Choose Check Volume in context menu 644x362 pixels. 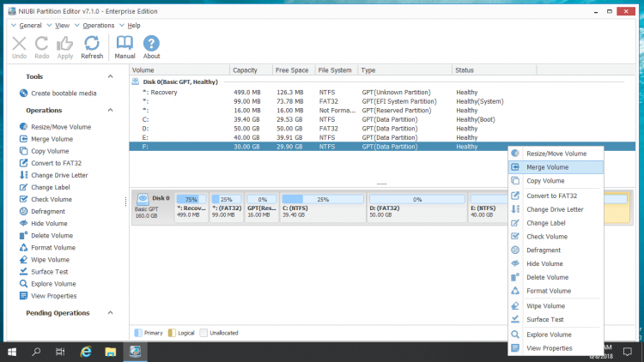556,237
